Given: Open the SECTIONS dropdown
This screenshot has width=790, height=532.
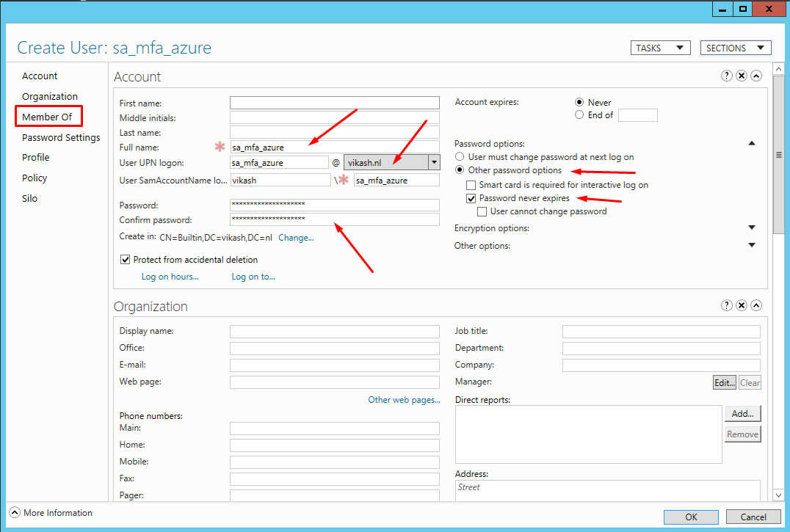Looking at the screenshot, I should pos(736,48).
